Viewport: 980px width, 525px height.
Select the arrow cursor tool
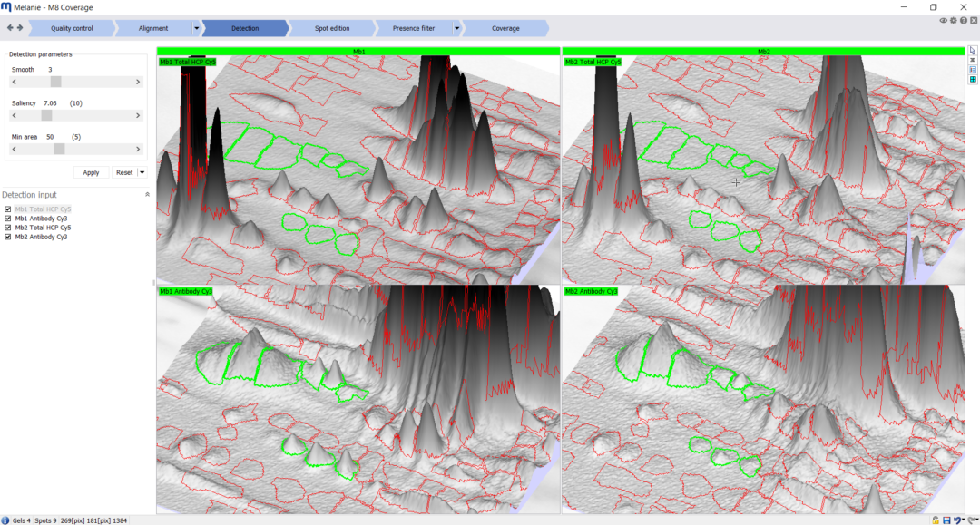[973, 51]
